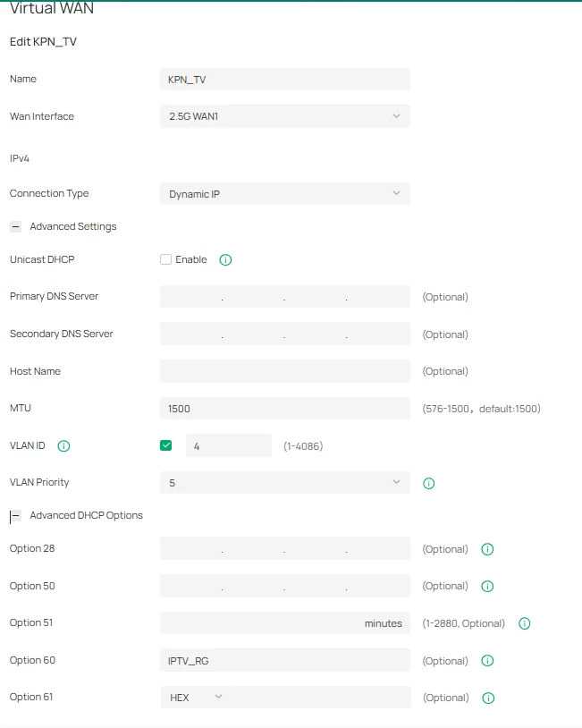Open the Option 61 HEX format dropdown
This screenshot has height=728, width=582.
pos(196,698)
